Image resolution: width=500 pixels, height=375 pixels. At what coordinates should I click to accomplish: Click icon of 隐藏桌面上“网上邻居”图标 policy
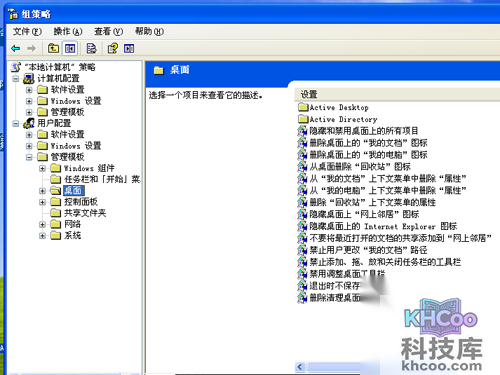[302, 214]
